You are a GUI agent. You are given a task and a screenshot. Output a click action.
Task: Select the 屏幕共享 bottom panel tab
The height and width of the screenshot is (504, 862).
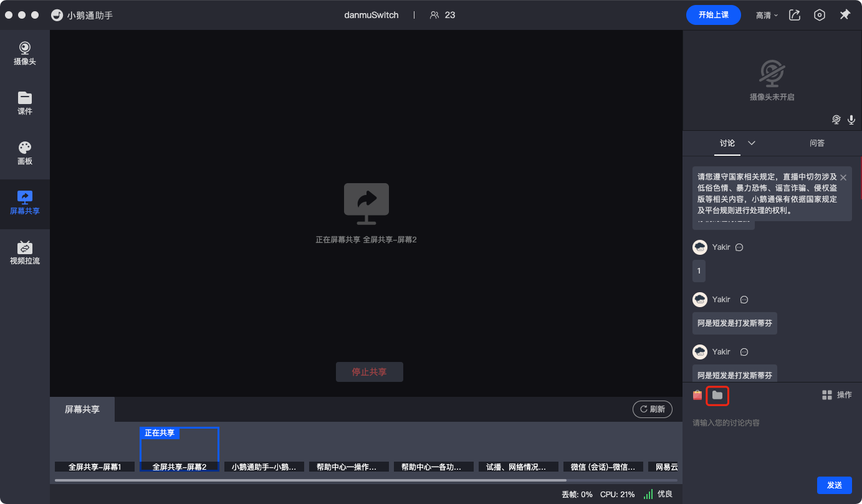[x=82, y=409]
